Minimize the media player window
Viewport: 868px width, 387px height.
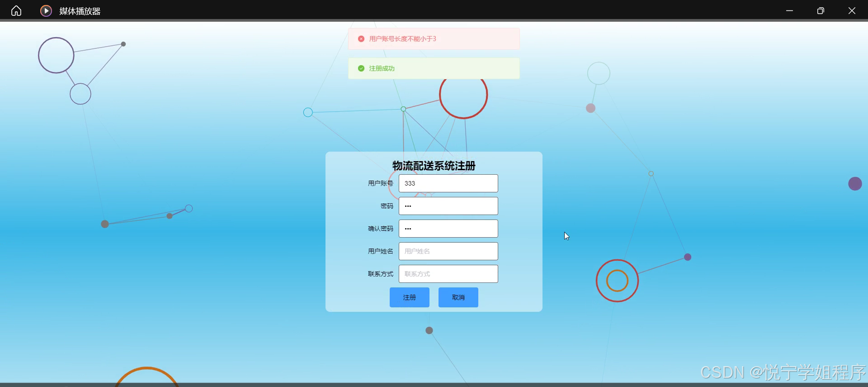point(789,11)
